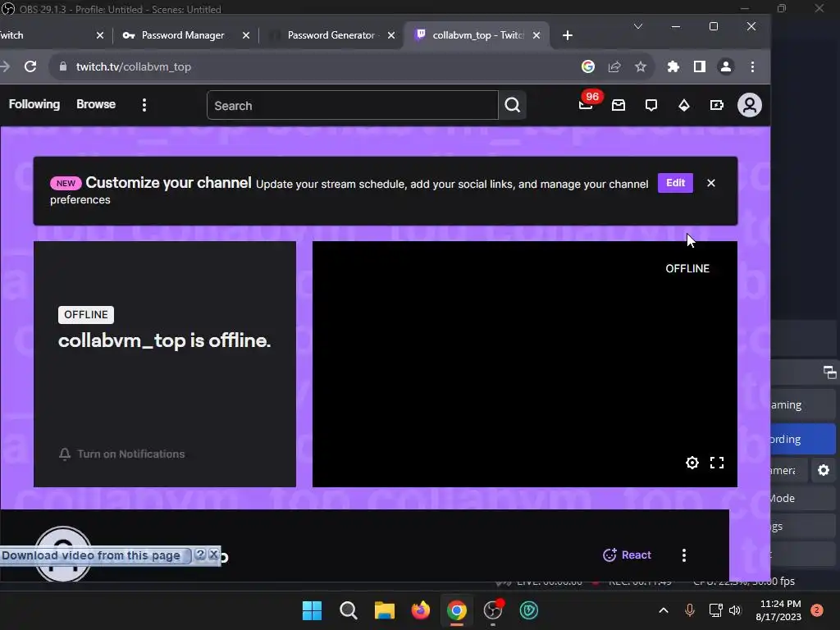Screen dimensions: 840x630
Task: Open Chrome profile avatar
Action: tap(725, 66)
